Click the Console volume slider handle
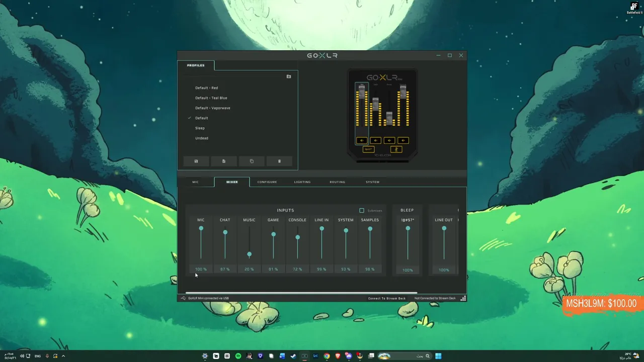Image resolution: width=644 pixels, height=362 pixels. [x=297, y=237]
